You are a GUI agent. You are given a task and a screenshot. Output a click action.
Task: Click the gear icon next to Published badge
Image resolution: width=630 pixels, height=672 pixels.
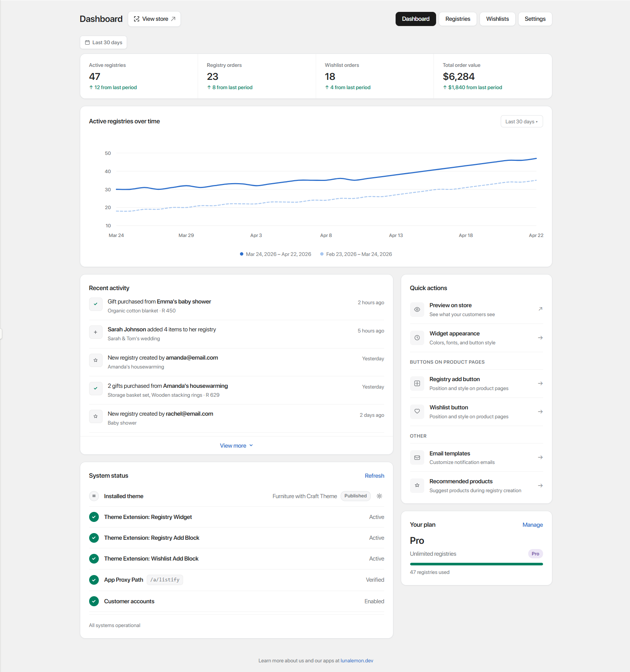point(379,496)
